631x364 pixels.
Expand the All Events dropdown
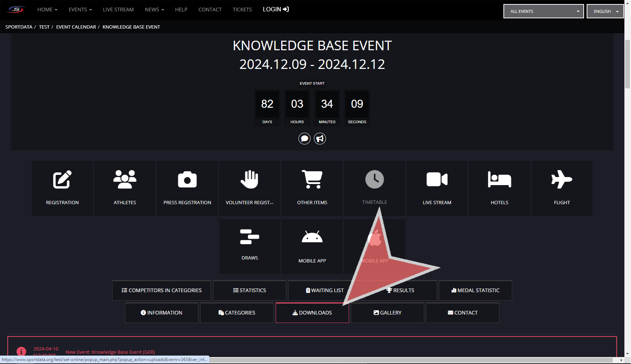point(543,11)
